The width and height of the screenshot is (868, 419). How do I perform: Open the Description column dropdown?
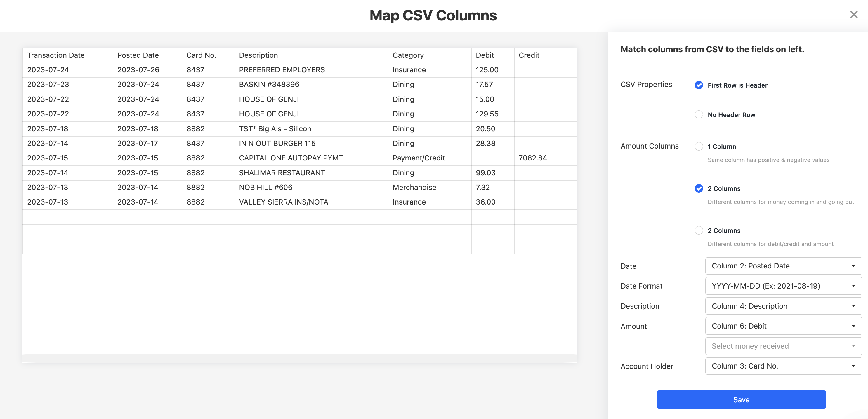pyautogui.click(x=783, y=306)
